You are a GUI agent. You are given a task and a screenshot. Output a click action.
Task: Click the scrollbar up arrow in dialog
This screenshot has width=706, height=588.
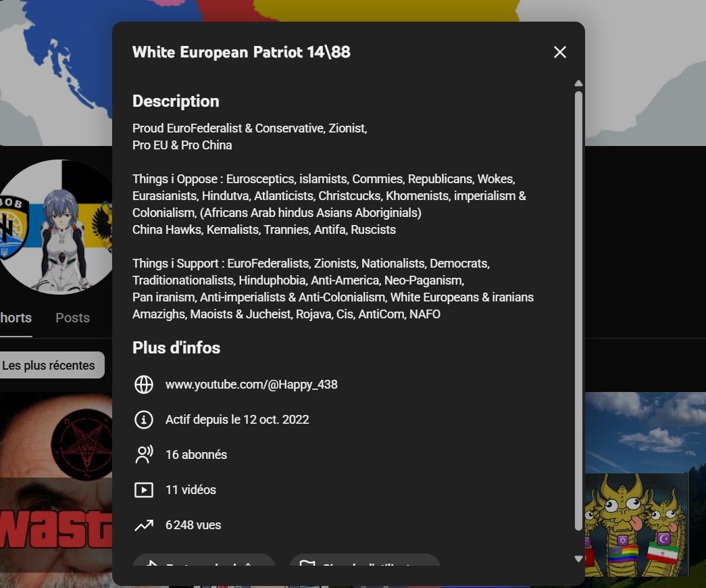[x=578, y=83]
